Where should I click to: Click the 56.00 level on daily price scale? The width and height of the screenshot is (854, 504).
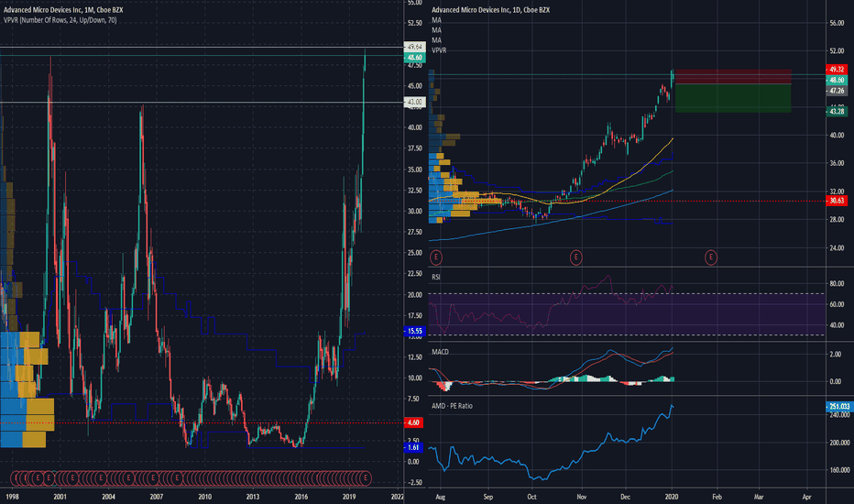point(837,23)
